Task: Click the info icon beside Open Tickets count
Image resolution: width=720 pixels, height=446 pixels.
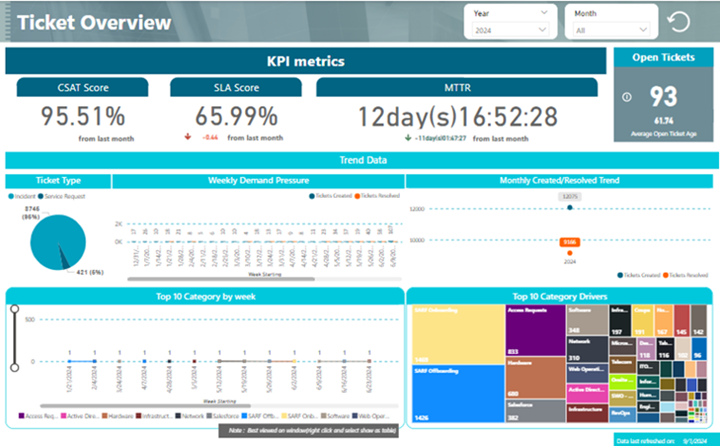Action: (x=627, y=97)
